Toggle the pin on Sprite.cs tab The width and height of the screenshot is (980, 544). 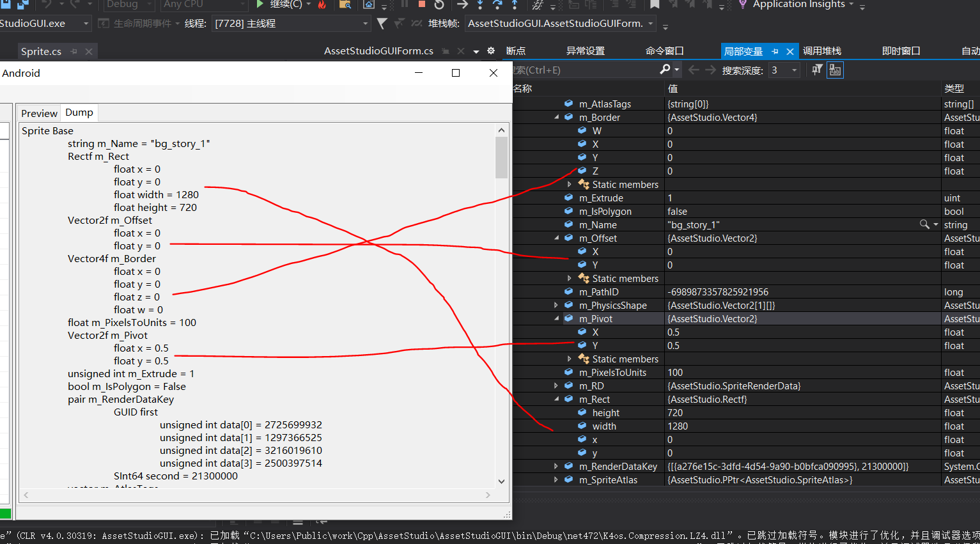74,52
